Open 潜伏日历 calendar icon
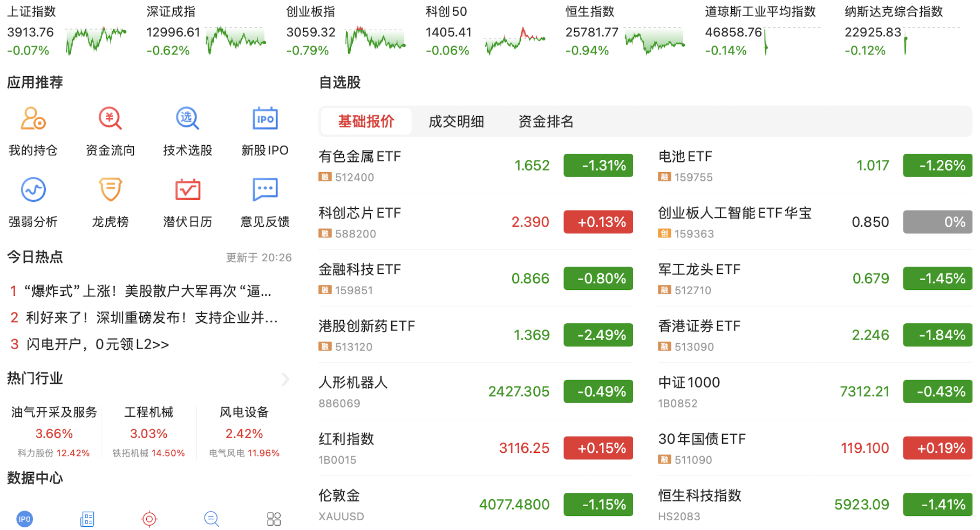Image resolution: width=980 pixels, height=530 pixels. tap(187, 190)
